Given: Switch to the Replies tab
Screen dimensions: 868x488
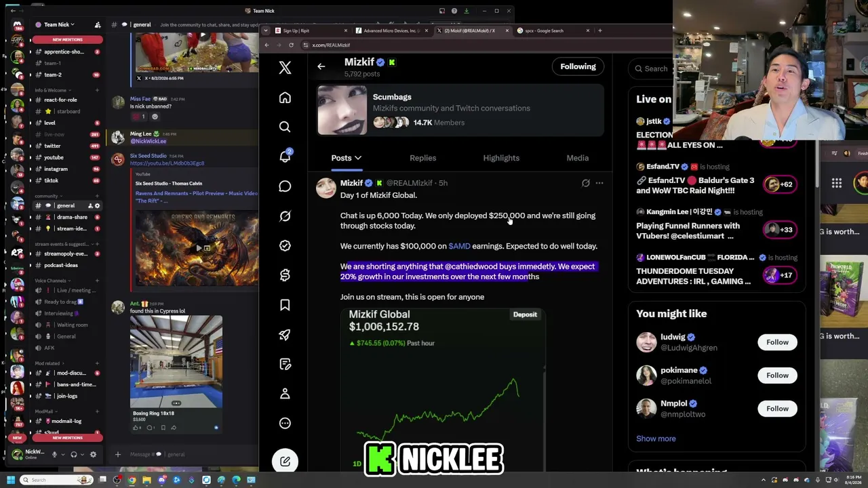Looking at the screenshot, I should (422, 158).
